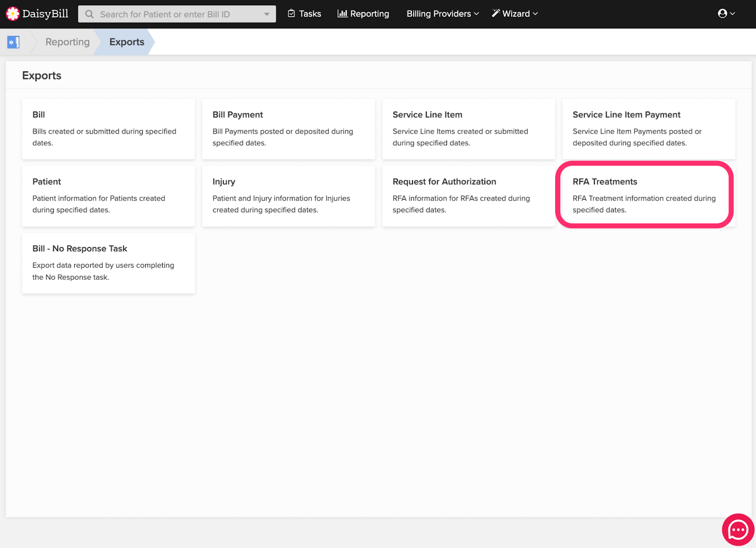Open the Request for Authorization export

[468, 196]
